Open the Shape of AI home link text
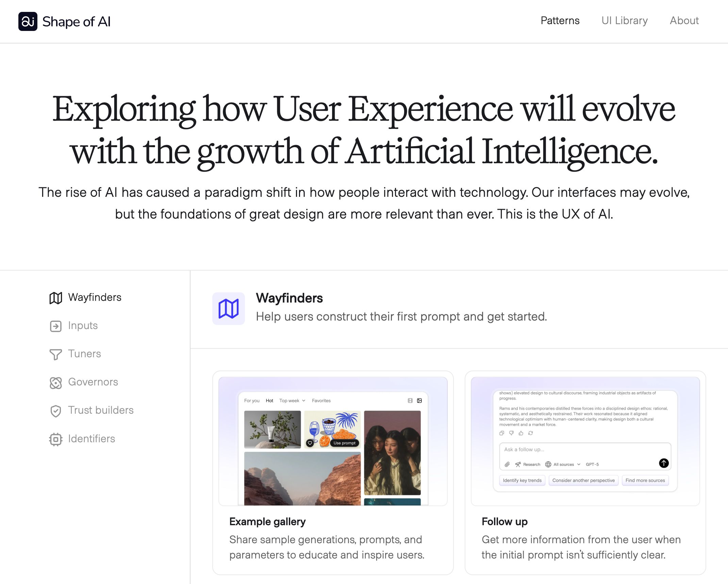 tap(76, 22)
